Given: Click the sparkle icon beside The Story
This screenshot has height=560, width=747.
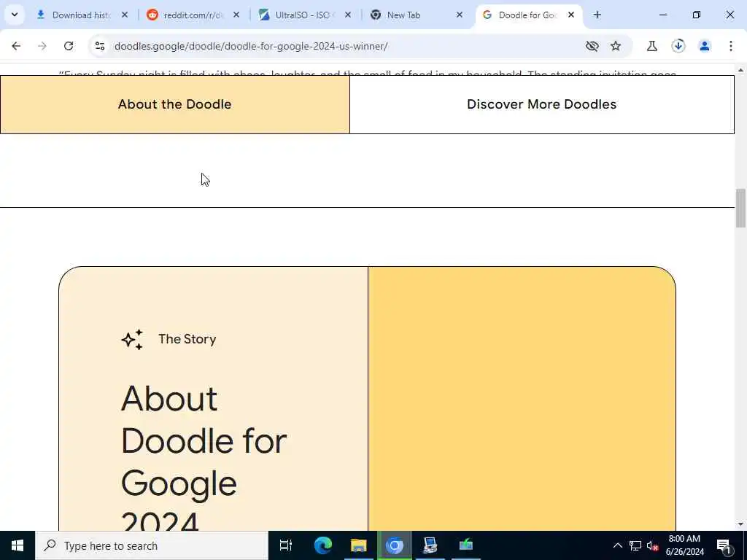Looking at the screenshot, I should (x=133, y=340).
